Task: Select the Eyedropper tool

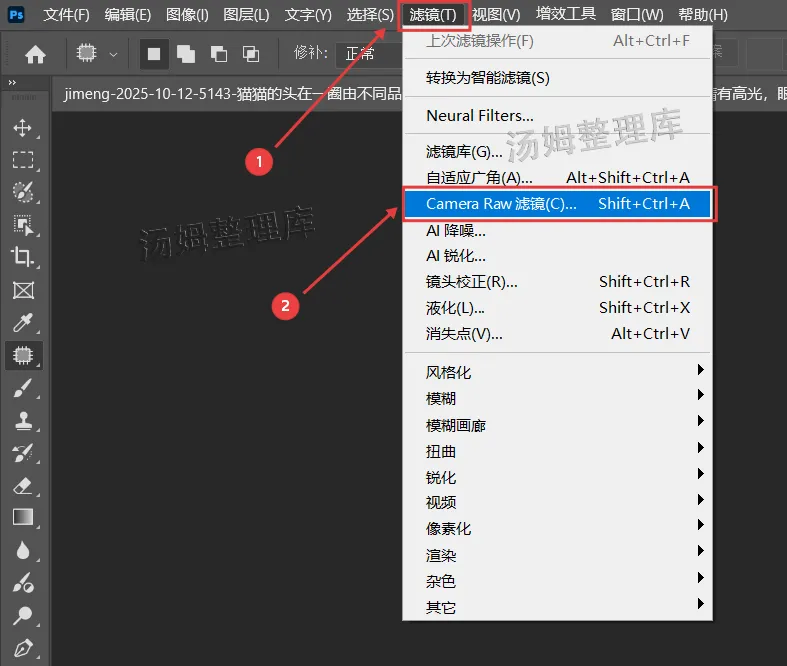Action: tap(23, 323)
